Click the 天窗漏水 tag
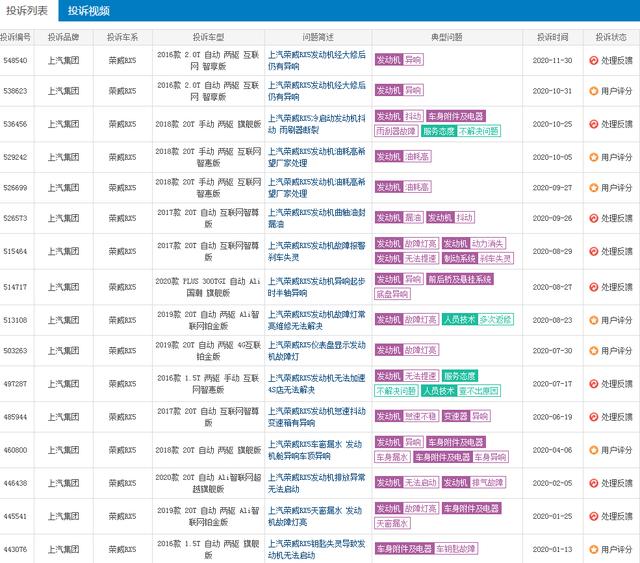Screen dimensions: 640x563 point(392,523)
